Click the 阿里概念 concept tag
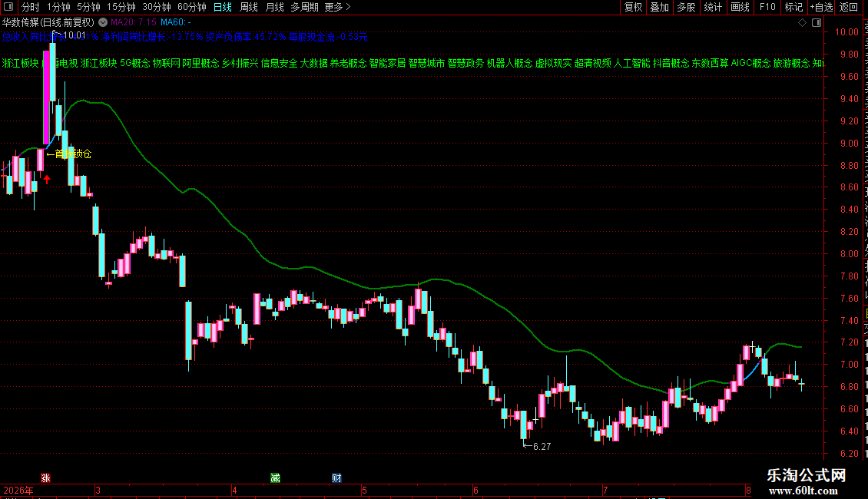This screenshot has width=868, height=499. 200,63
